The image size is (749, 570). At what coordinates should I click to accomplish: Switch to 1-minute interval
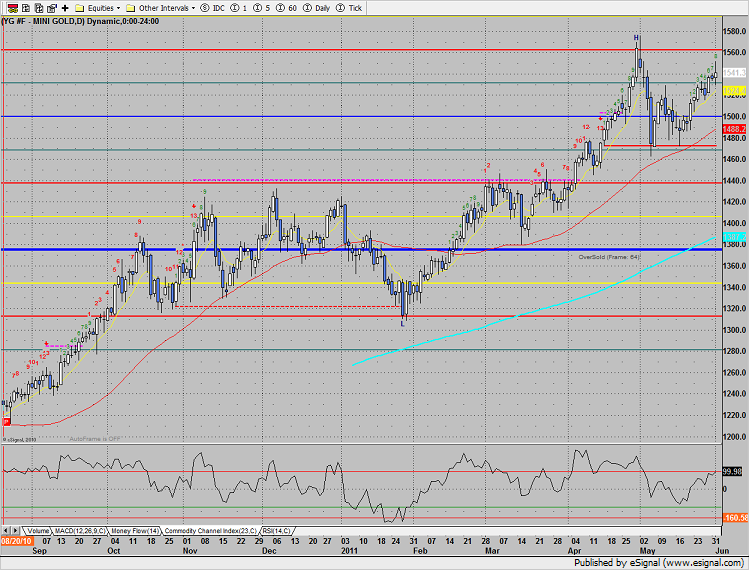(x=239, y=8)
